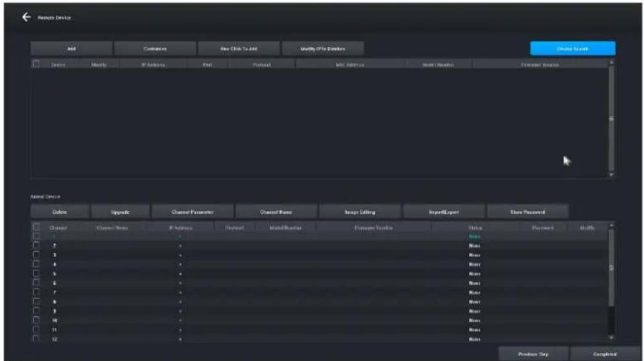Click the Customize button beside Add

[x=155, y=48]
